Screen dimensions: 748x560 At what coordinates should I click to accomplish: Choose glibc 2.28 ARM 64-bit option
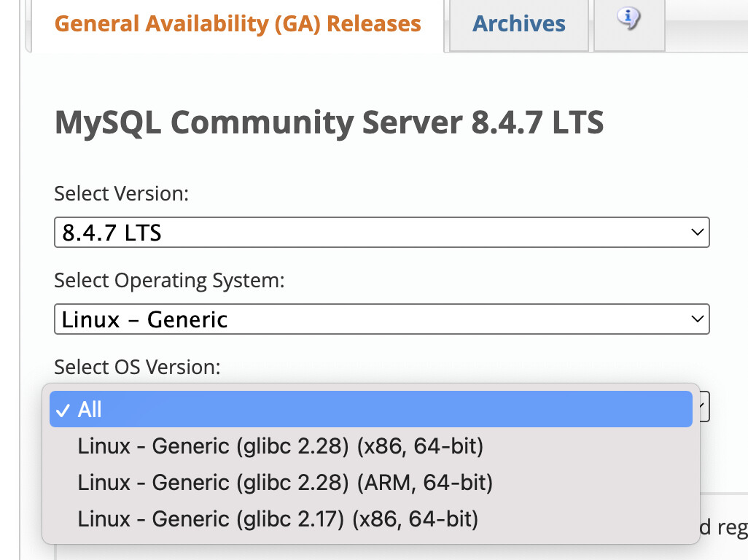point(285,483)
